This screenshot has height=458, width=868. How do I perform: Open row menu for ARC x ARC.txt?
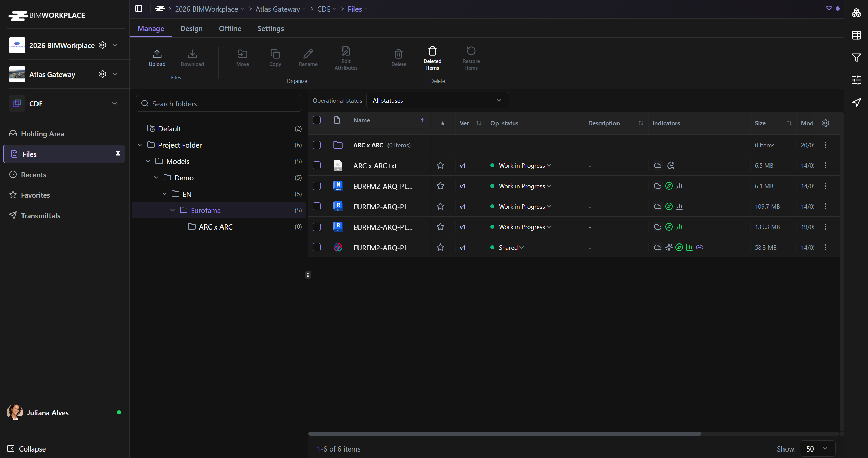coord(825,165)
